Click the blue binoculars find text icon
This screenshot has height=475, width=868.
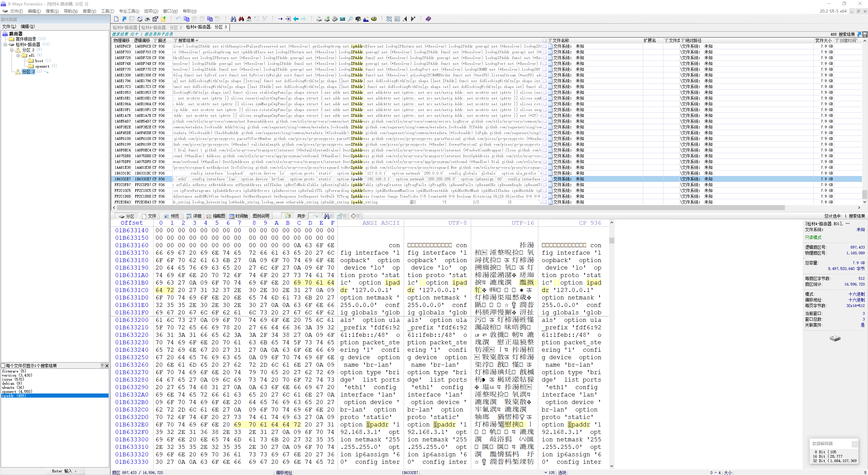pyautogui.click(x=233, y=19)
